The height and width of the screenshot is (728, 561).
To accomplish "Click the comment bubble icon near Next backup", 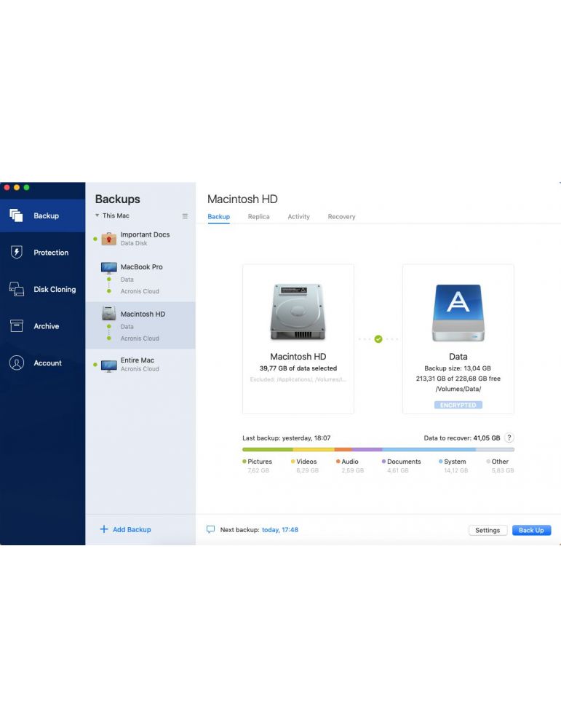I will coord(211,529).
